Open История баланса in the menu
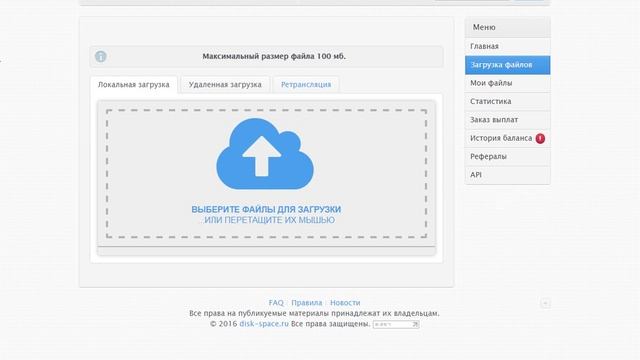The height and width of the screenshot is (360, 640). (x=507, y=138)
